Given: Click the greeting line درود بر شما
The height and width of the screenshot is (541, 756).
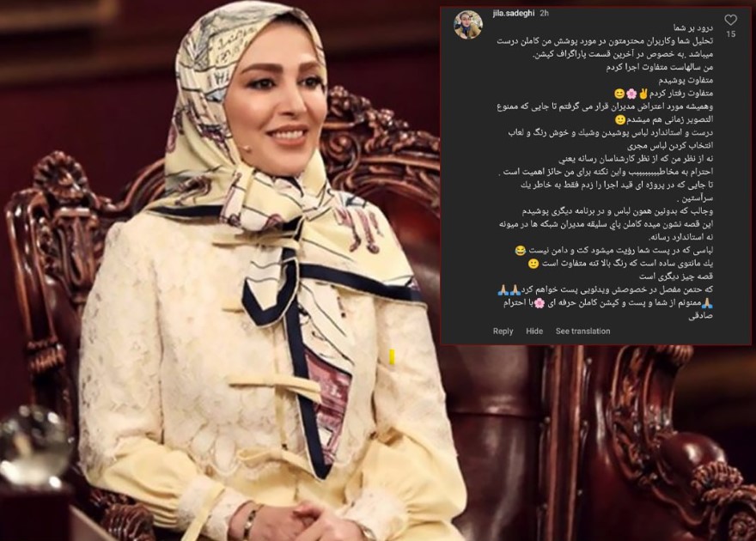Looking at the screenshot, I should click(x=694, y=28).
